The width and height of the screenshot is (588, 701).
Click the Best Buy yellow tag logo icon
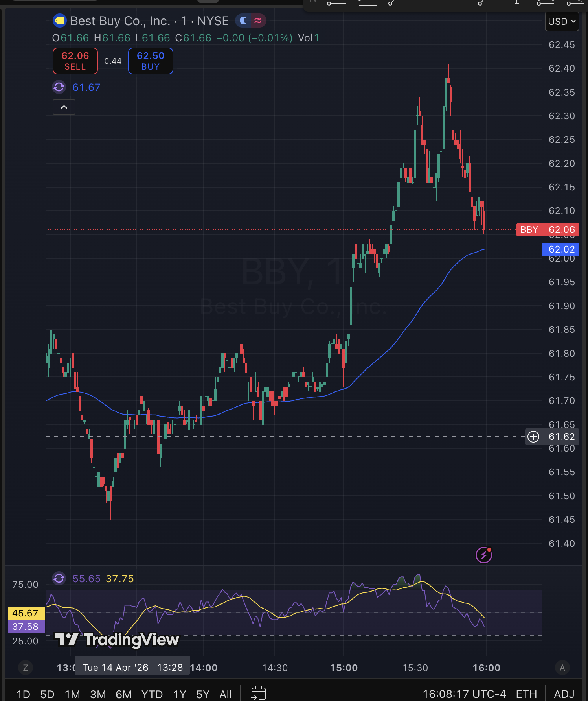(x=59, y=21)
